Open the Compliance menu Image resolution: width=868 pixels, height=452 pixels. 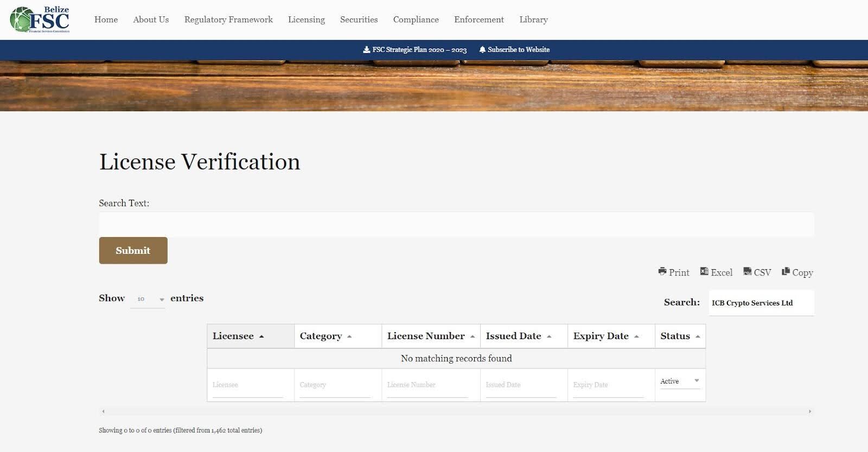pos(416,20)
